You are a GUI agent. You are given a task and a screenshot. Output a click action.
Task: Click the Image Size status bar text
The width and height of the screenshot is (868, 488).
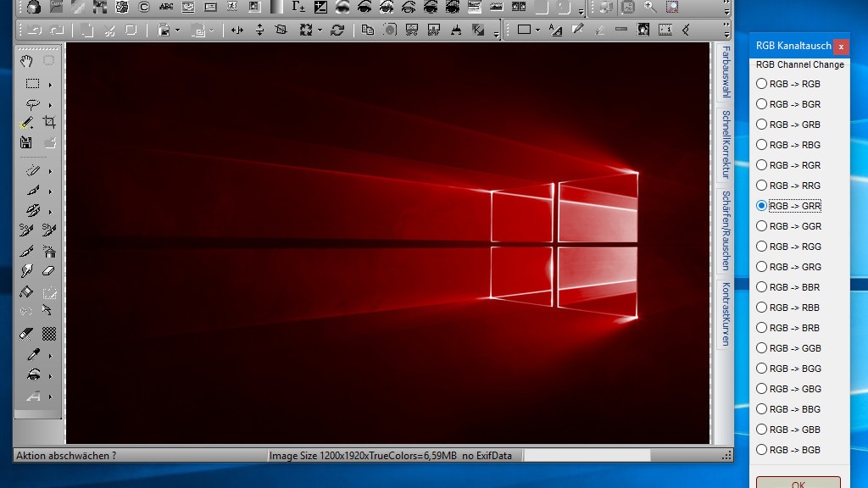click(x=390, y=455)
